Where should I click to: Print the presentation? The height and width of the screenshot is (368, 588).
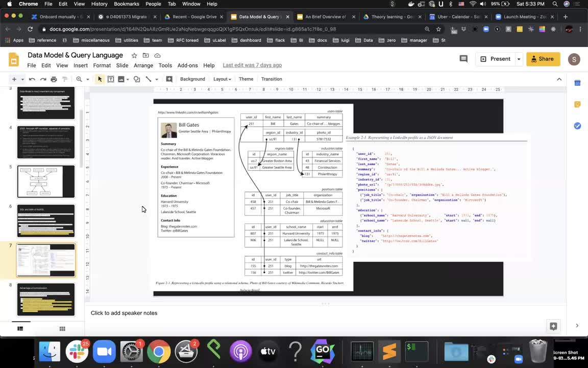[x=54, y=79]
